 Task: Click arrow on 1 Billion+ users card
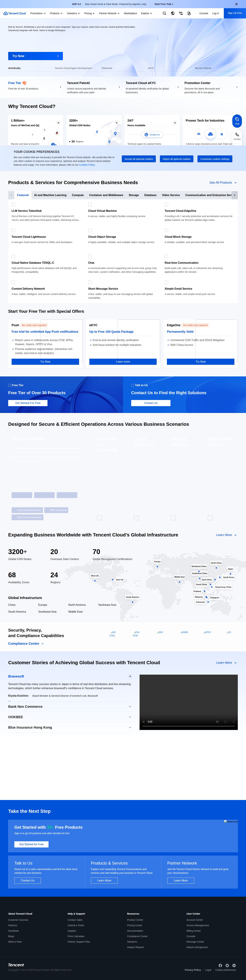pos(58,123)
